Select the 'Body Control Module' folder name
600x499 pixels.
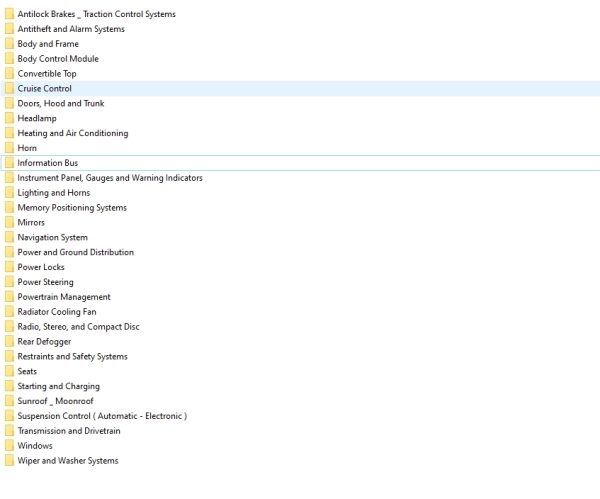pyautogui.click(x=58, y=59)
